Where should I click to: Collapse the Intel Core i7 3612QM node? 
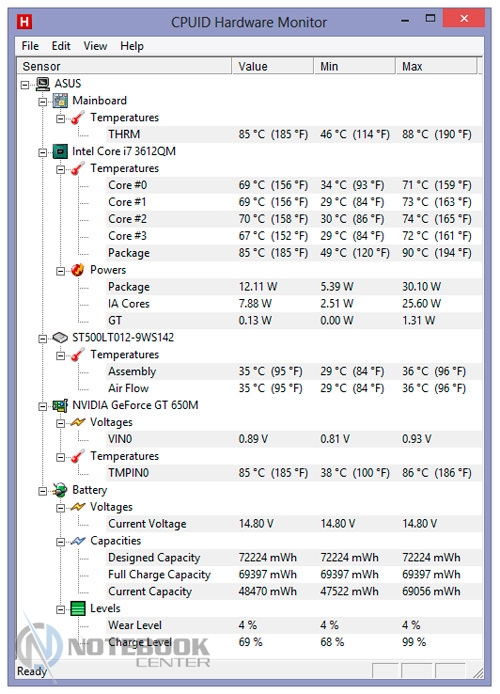click(42, 153)
